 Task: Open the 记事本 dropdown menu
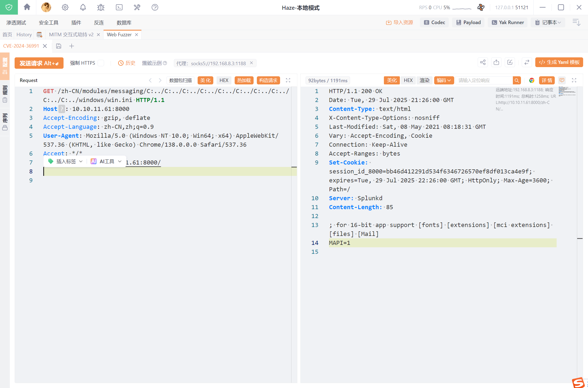tap(549, 22)
